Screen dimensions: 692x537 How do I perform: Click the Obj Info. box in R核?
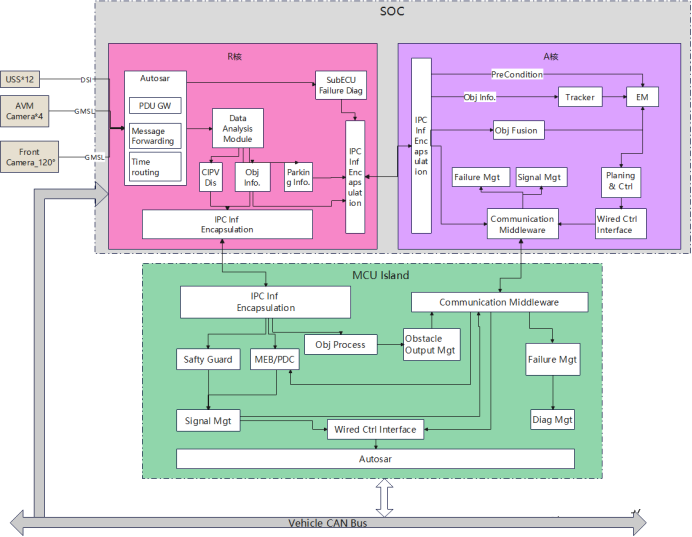pyautogui.click(x=252, y=177)
